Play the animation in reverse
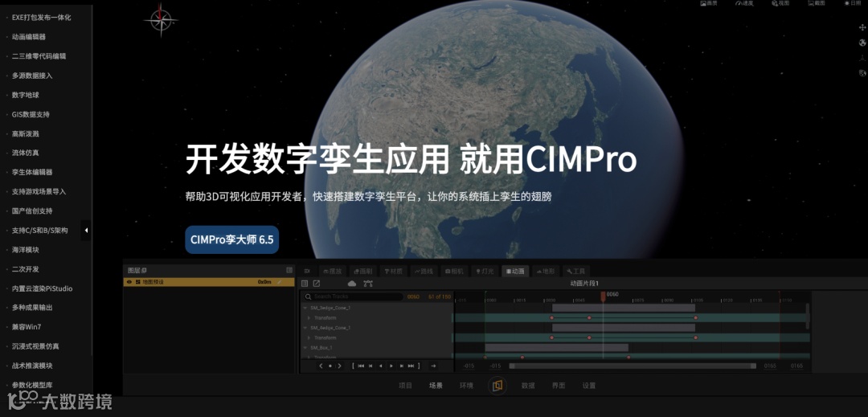This screenshot has height=417, width=868. (x=381, y=366)
